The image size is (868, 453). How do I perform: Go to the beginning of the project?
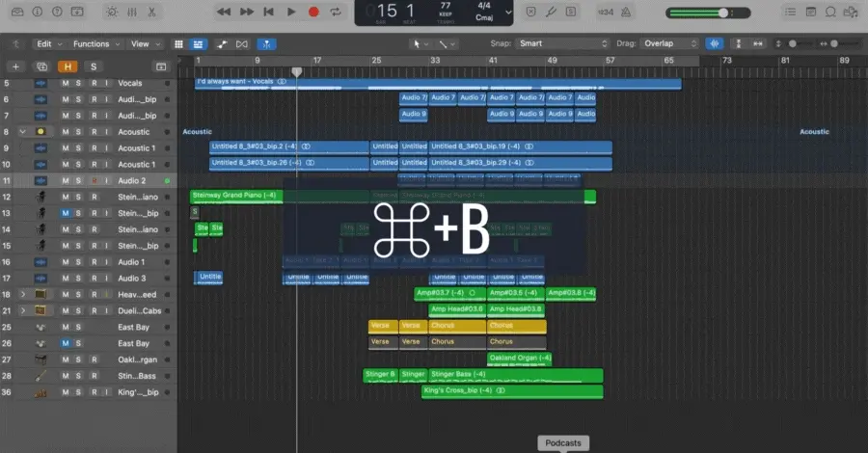pyautogui.click(x=268, y=12)
